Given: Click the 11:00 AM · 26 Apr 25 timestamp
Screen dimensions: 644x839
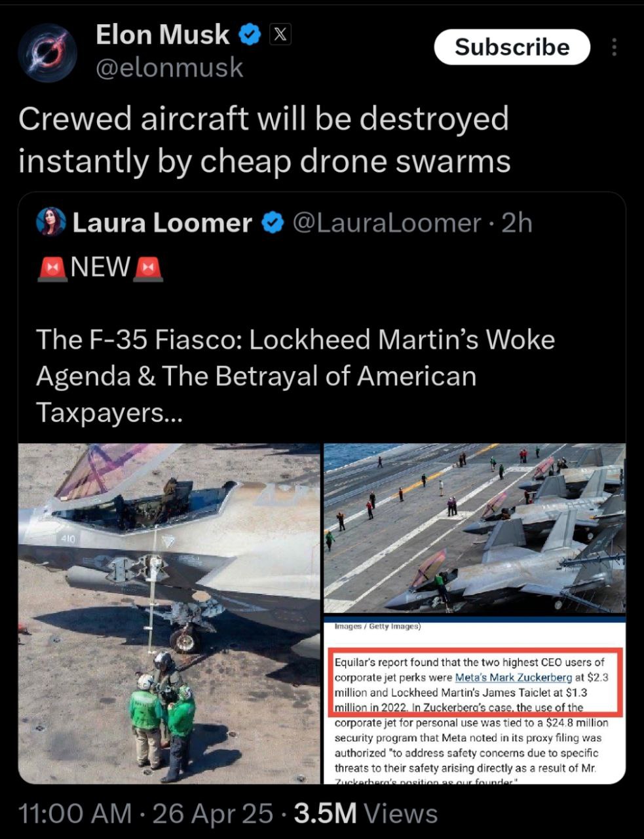Looking at the screenshot, I should point(145,814).
